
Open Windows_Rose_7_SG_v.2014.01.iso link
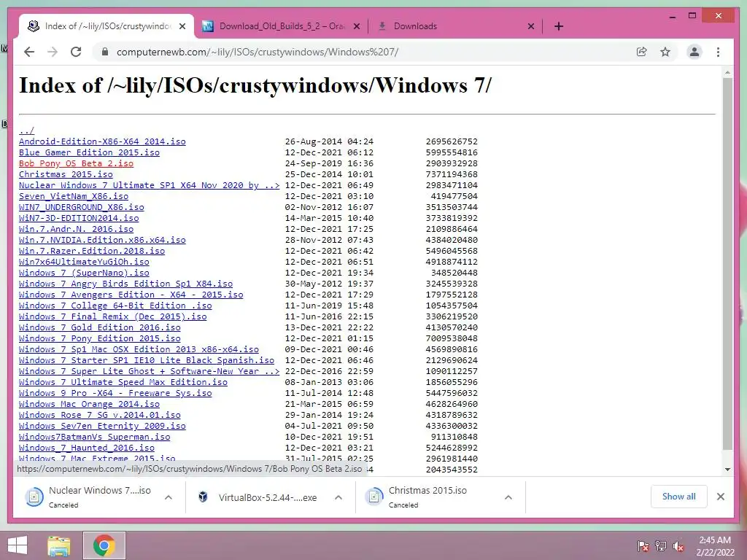click(x=100, y=415)
